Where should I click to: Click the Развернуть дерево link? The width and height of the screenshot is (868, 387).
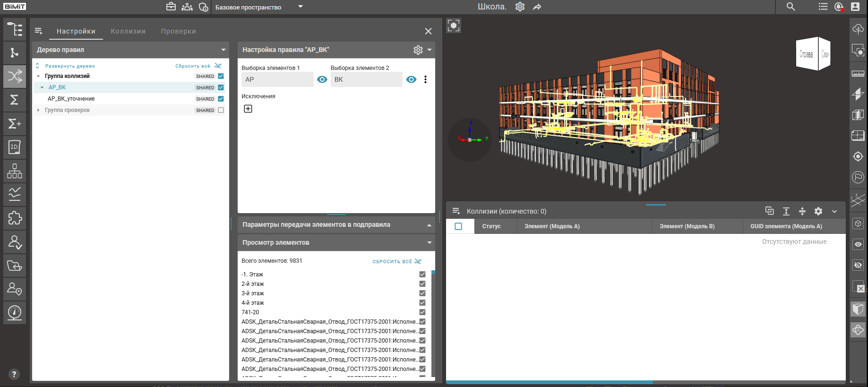(x=70, y=66)
